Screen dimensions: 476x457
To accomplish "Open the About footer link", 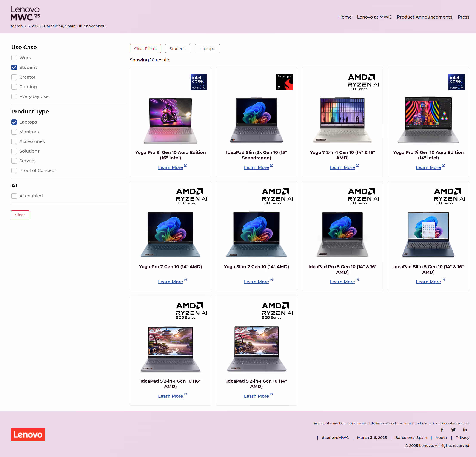I will click(x=441, y=438).
